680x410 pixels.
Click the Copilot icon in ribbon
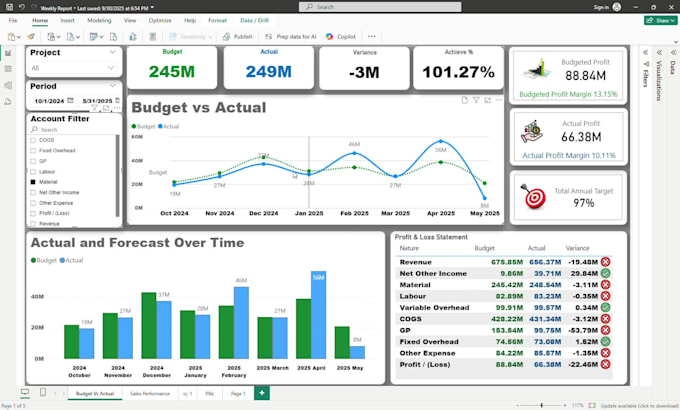(x=330, y=37)
